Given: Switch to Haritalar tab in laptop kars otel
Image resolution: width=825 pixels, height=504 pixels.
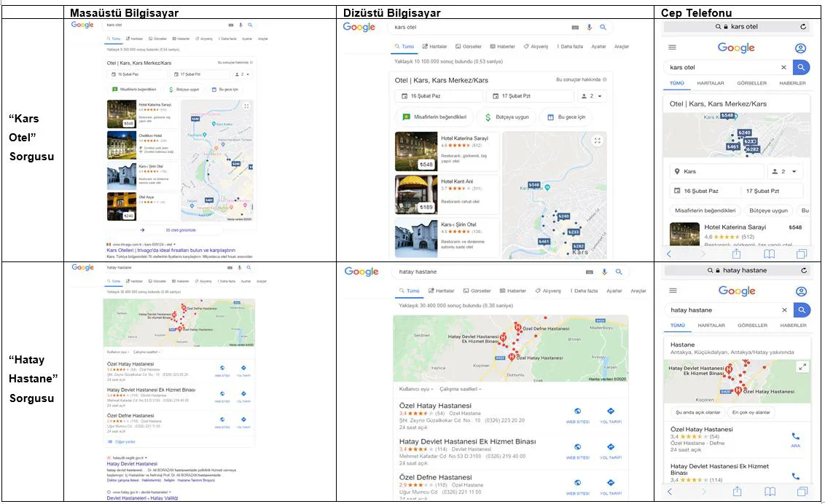Looking at the screenshot, I should (434, 47).
